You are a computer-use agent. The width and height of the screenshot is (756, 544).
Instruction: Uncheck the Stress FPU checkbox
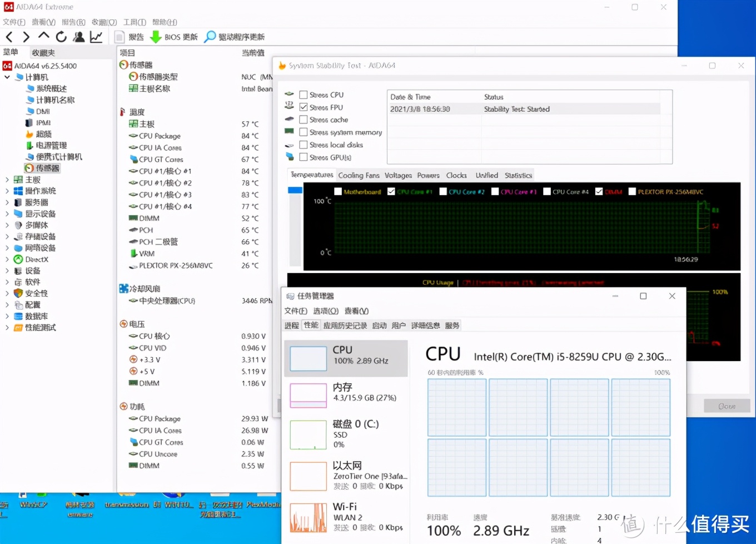point(304,107)
